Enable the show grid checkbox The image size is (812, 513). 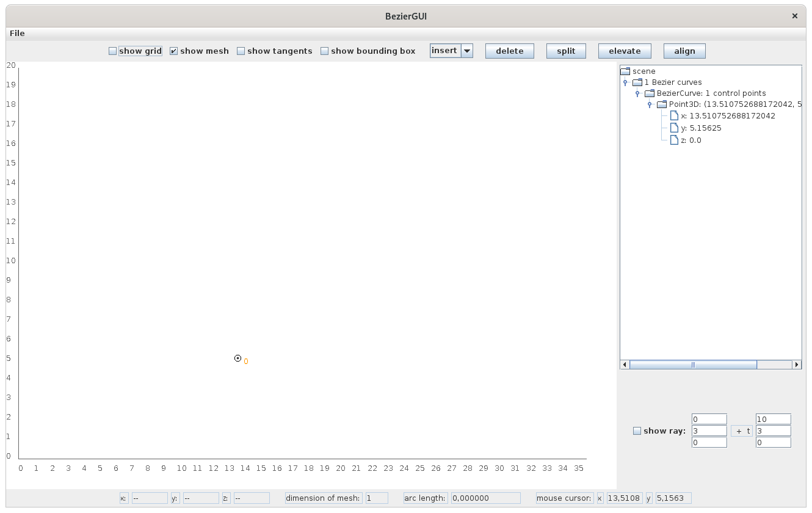tap(113, 51)
